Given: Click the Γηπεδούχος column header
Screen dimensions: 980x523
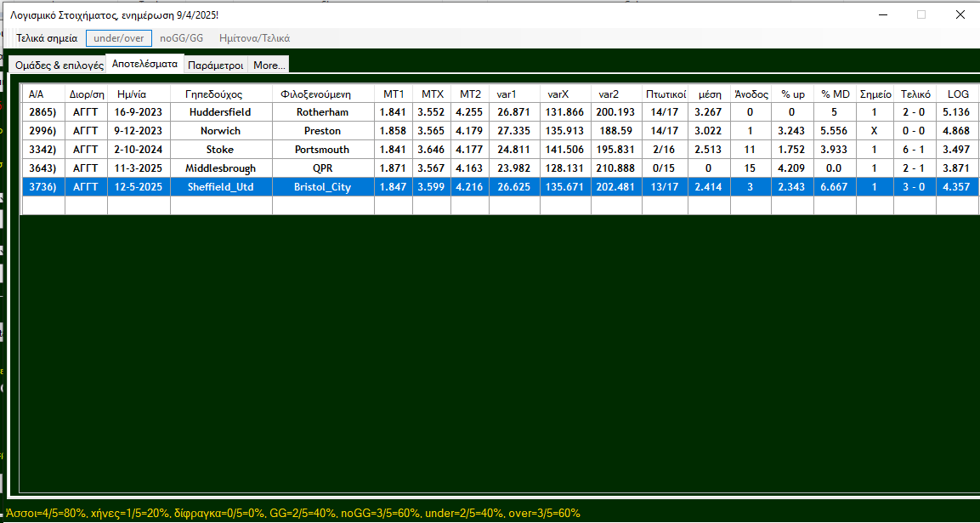Looking at the screenshot, I should pos(220,94).
